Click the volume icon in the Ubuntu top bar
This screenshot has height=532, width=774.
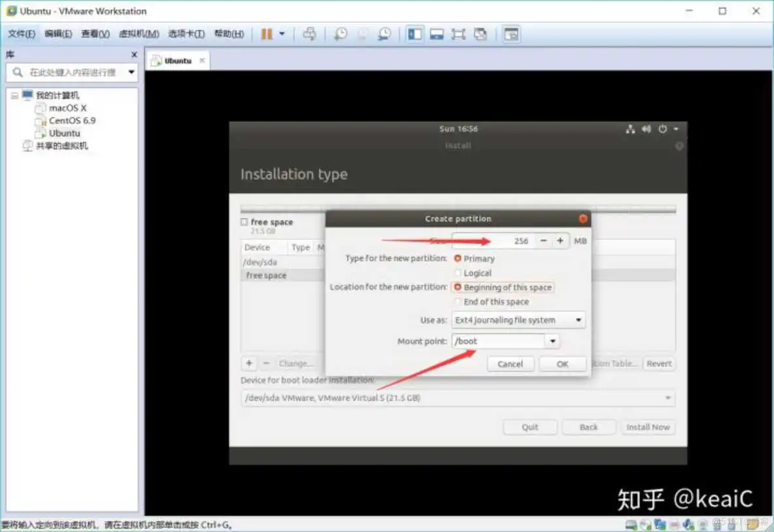(646, 129)
